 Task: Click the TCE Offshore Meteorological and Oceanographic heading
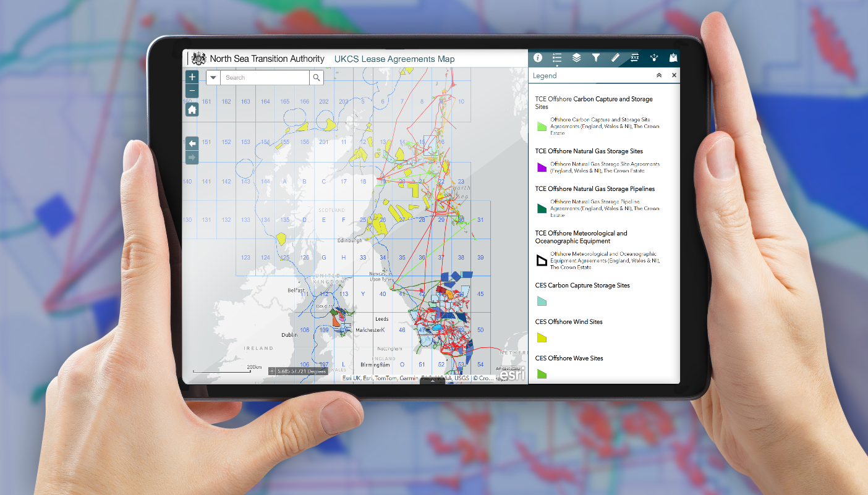pos(581,237)
